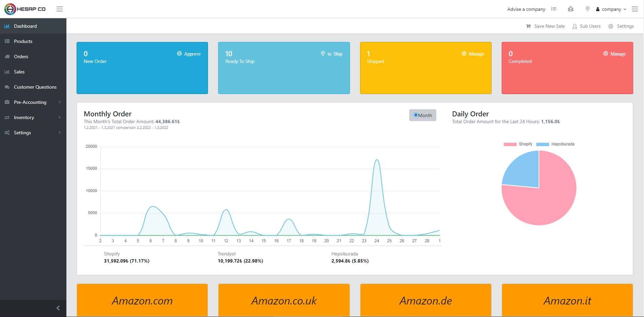Click the pin icon on Ready To Ship card
Viewport: 644px width, 317px height.
[323, 53]
